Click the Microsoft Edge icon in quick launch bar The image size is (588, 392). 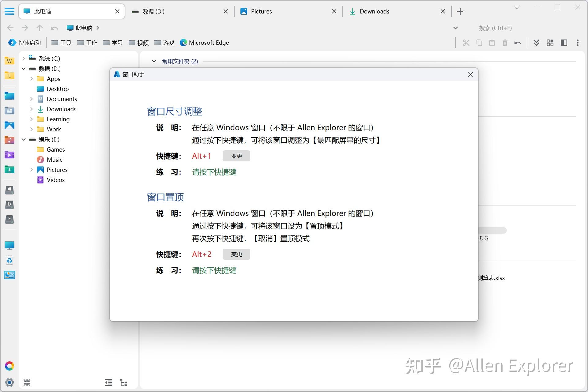pyautogui.click(x=183, y=43)
